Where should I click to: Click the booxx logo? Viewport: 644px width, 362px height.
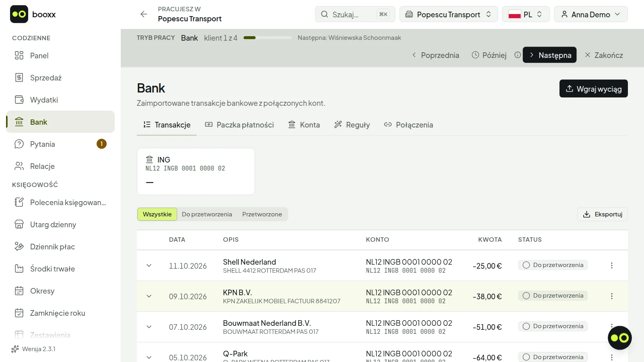click(33, 14)
